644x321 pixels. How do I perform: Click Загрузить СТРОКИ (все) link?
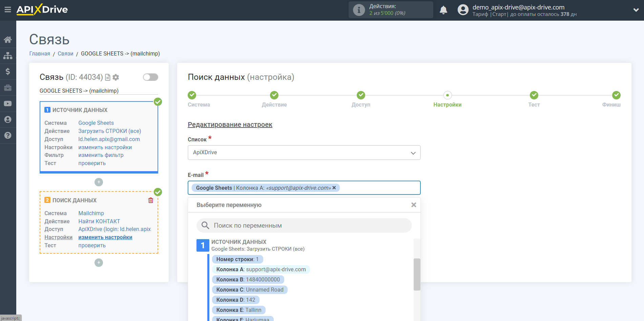[x=110, y=131]
